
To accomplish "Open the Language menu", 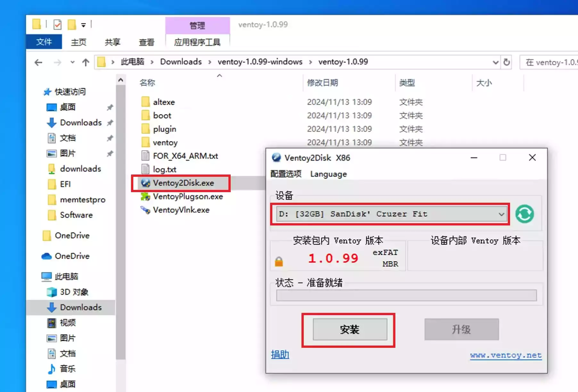I will (328, 174).
